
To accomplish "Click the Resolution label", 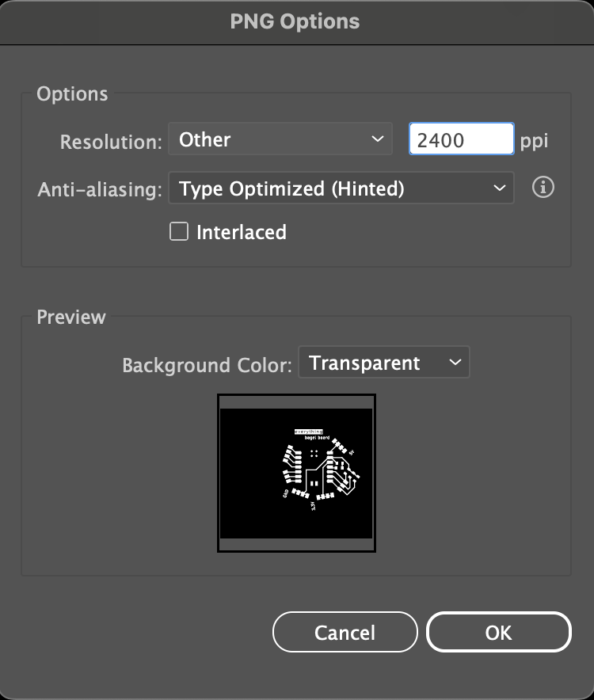I will [111, 142].
